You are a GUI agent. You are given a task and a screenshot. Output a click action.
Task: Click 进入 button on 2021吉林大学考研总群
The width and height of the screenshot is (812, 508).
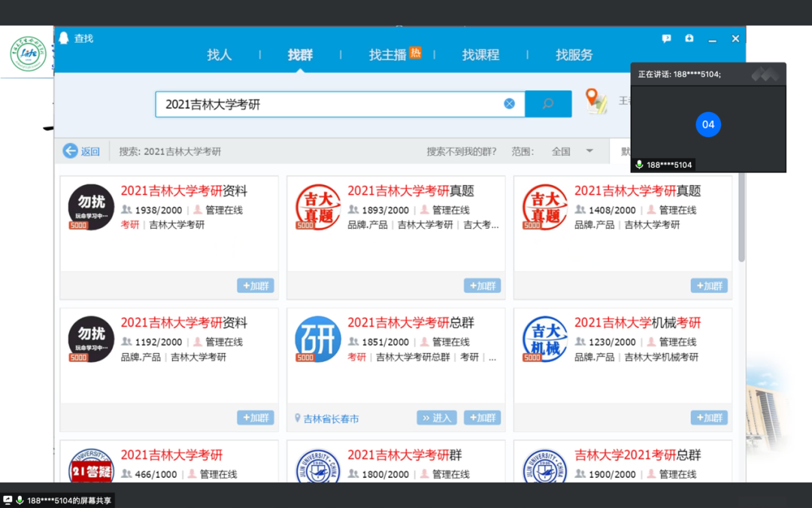(x=436, y=418)
